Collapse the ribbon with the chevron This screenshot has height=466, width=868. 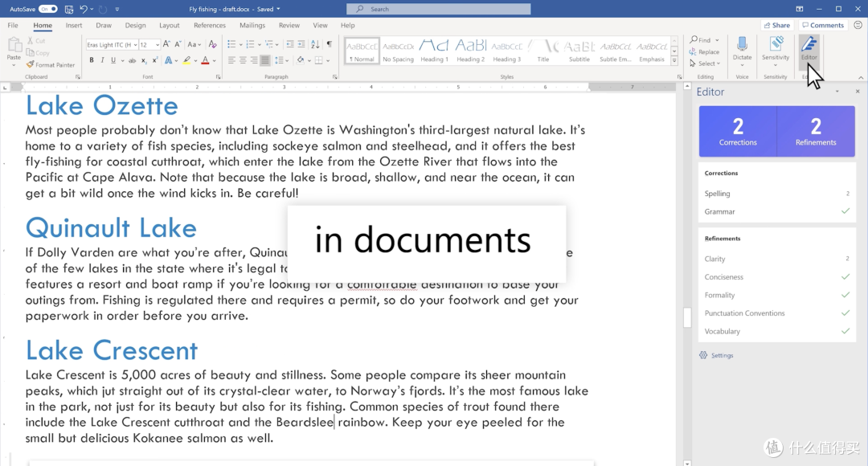pos(861,77)
